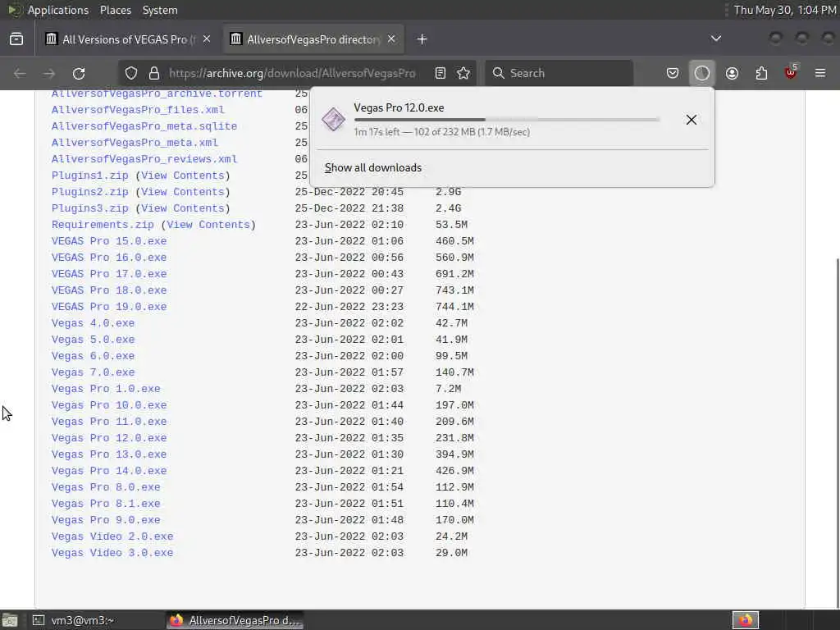The width and height of the screenshot is (840, 630).
Task: Close the All Versions of VEGAS Pro tab
Action: 207,39
